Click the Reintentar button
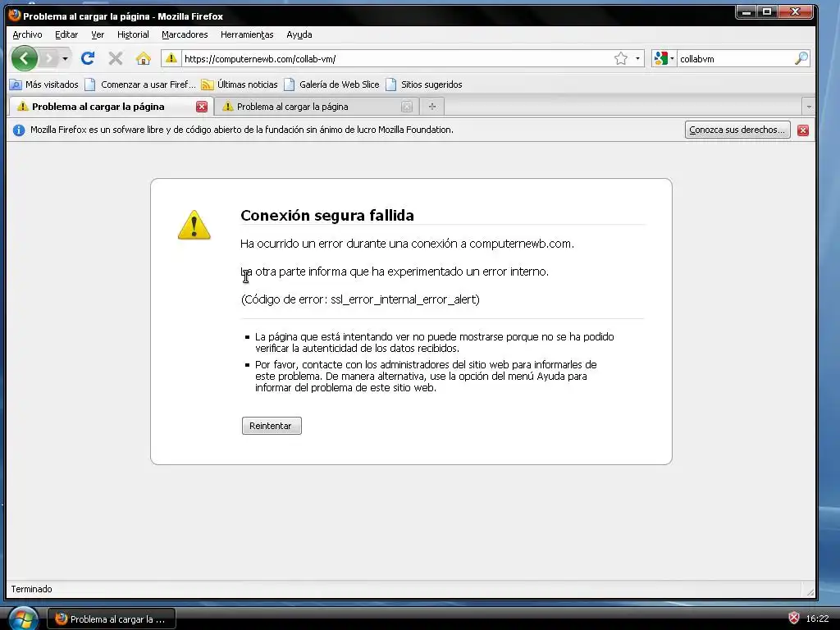The width and height of the screenshot is (840, 630). point(272,426)
